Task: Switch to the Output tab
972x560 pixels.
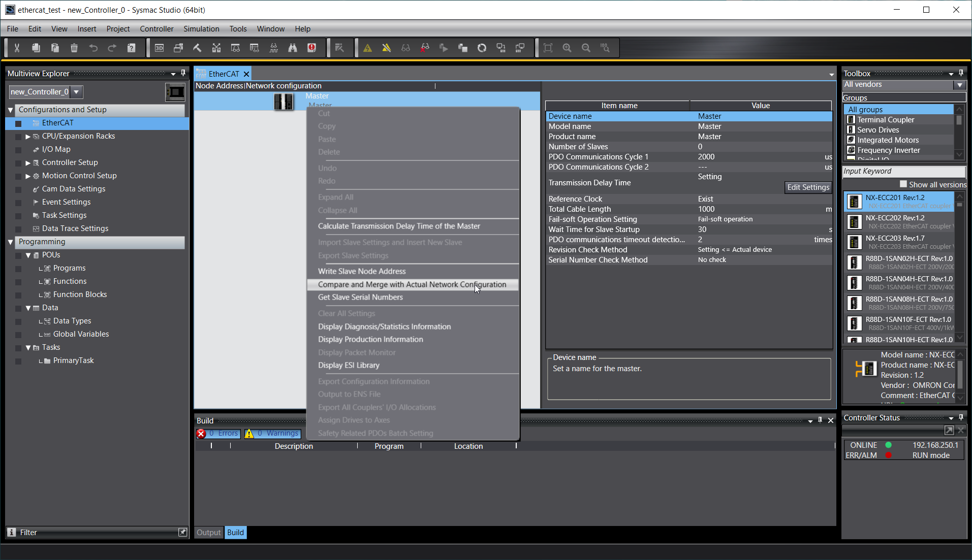Action: tap(208, 532)
